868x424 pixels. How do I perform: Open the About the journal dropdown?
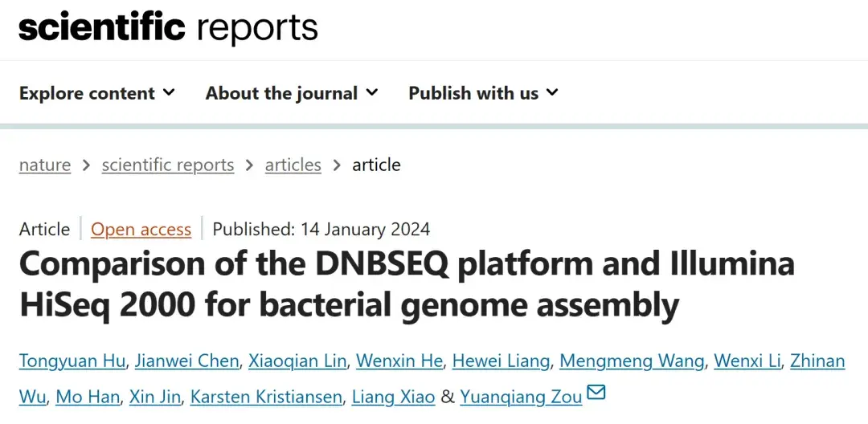291,93
